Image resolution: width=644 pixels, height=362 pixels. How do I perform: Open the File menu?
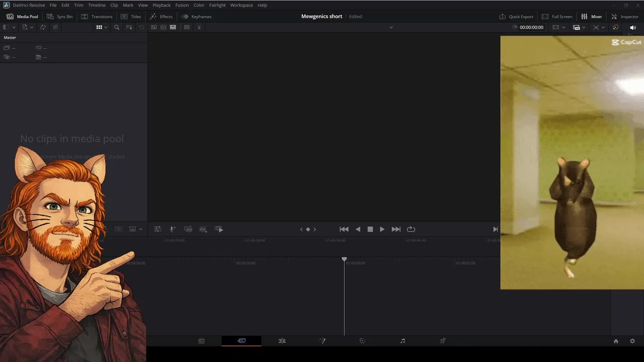coord(53,5)
